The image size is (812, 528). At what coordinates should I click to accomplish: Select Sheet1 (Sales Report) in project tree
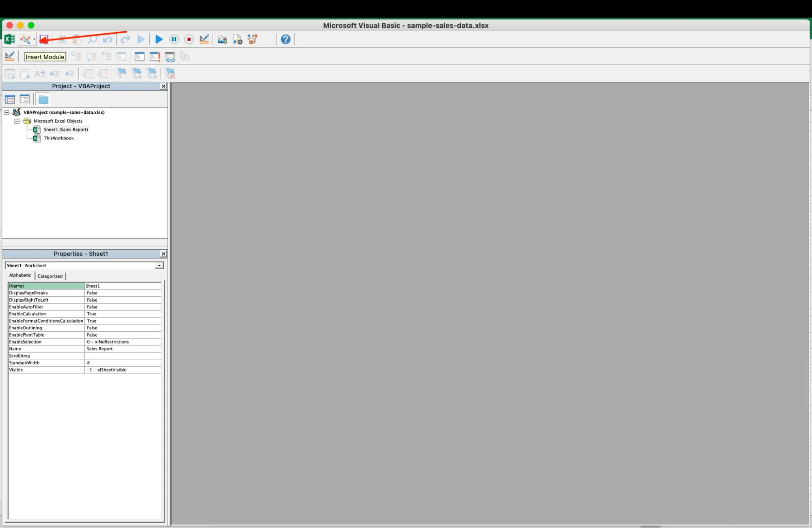[x=66, y=129]
